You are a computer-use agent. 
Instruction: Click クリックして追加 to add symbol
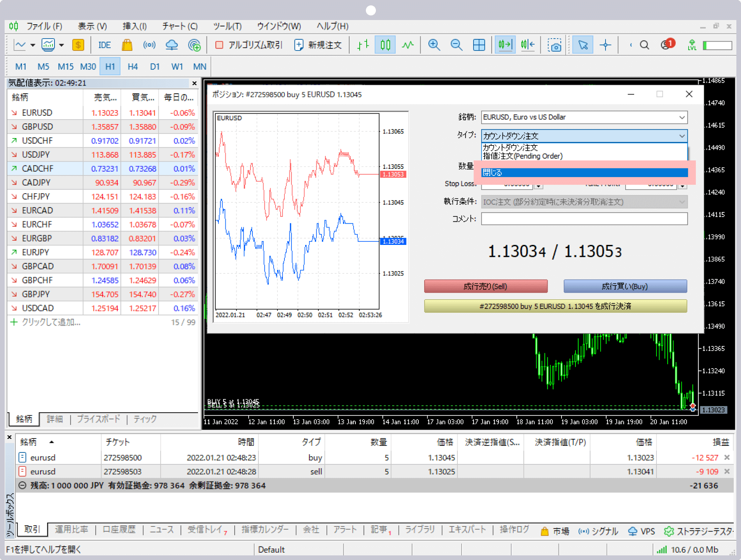pyautogui.click(x=51, y=322)
